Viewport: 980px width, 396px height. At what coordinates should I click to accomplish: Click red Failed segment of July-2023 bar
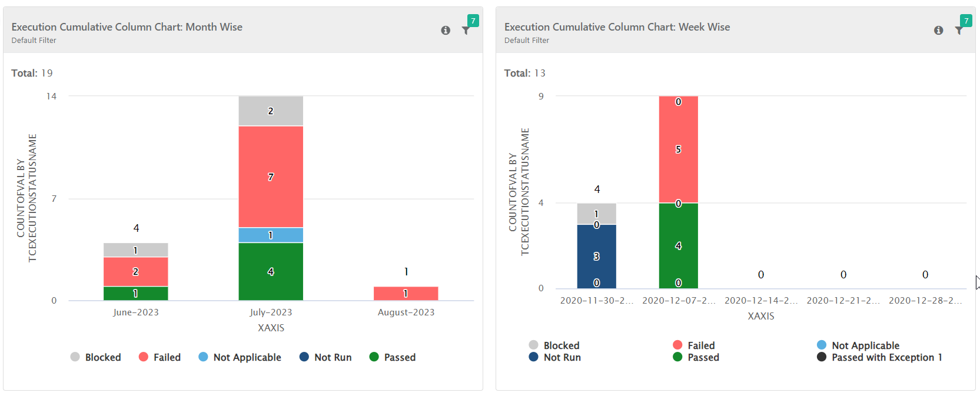pyautogui.click(x=271, y=177)
